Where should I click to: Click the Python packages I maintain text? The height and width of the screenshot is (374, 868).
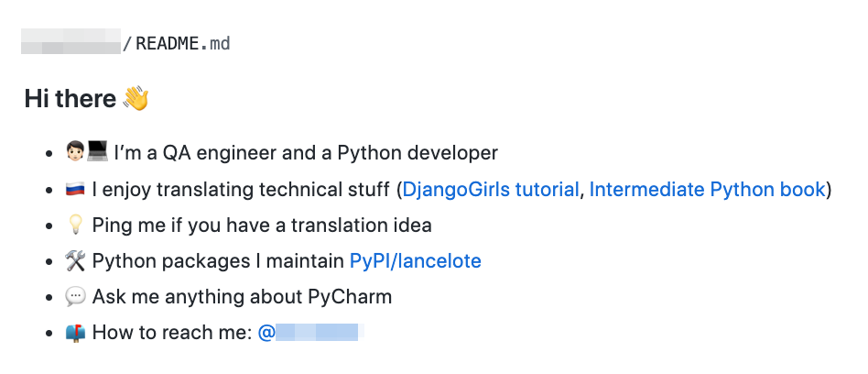click(x=218, y=261)
